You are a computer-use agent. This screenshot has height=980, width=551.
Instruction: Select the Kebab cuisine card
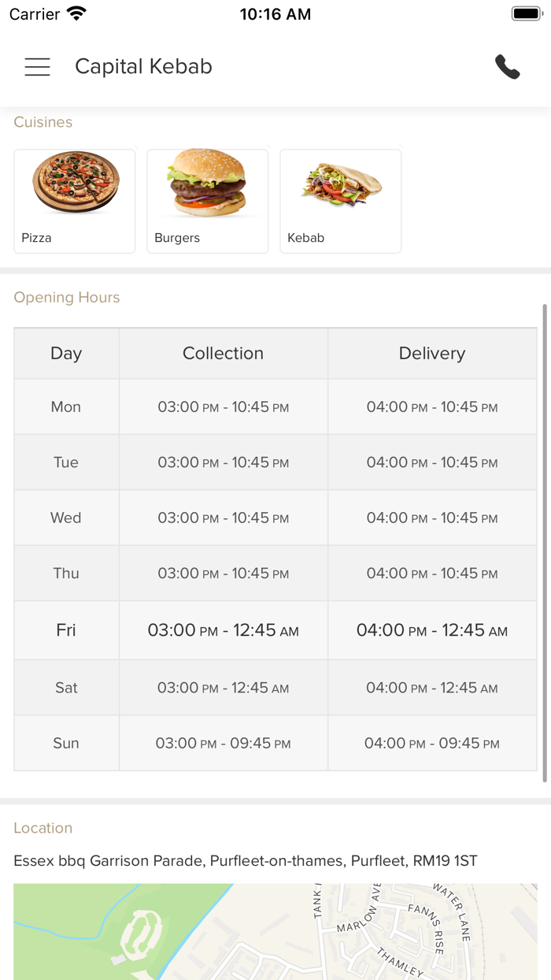(341, 202)
